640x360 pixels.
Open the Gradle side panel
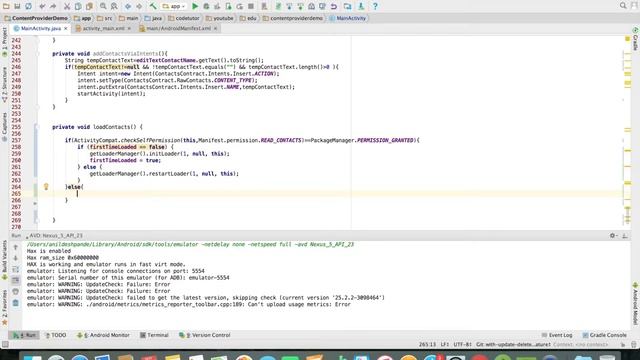636,39
